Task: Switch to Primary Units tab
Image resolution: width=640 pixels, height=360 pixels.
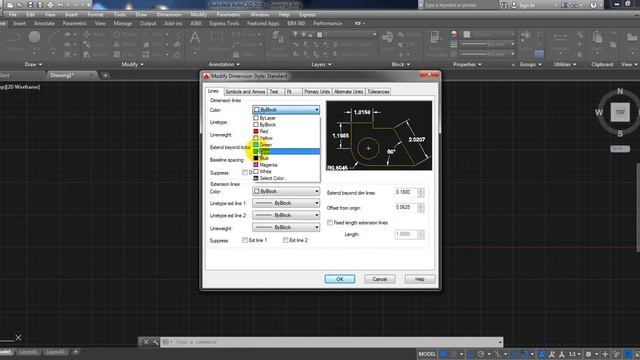Action: (x=317, y=91)
